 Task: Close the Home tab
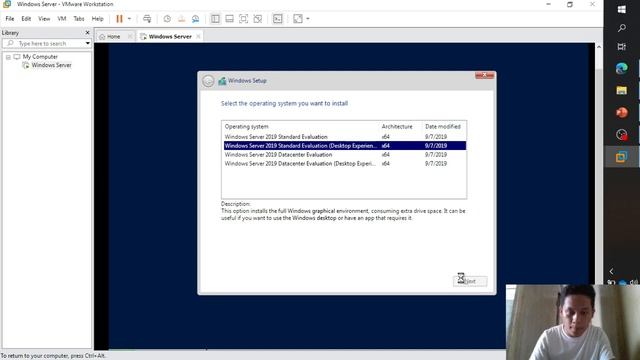coord(130,37)
